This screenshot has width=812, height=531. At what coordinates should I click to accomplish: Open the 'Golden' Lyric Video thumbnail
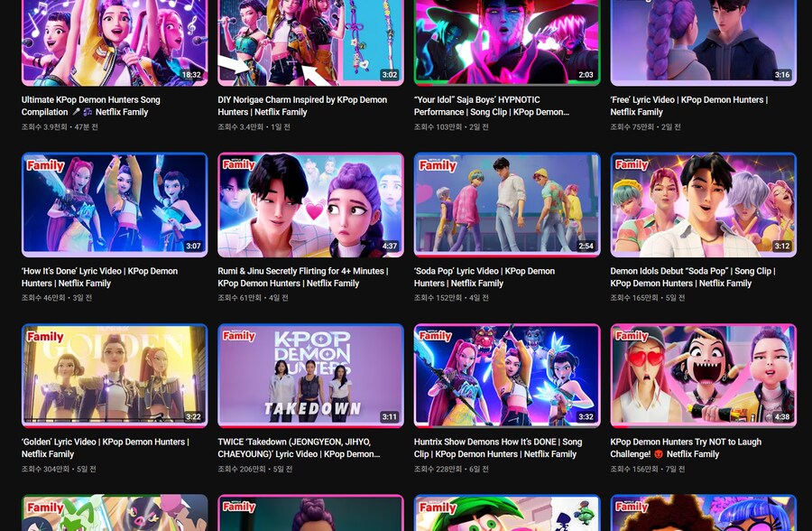point(115,376)
